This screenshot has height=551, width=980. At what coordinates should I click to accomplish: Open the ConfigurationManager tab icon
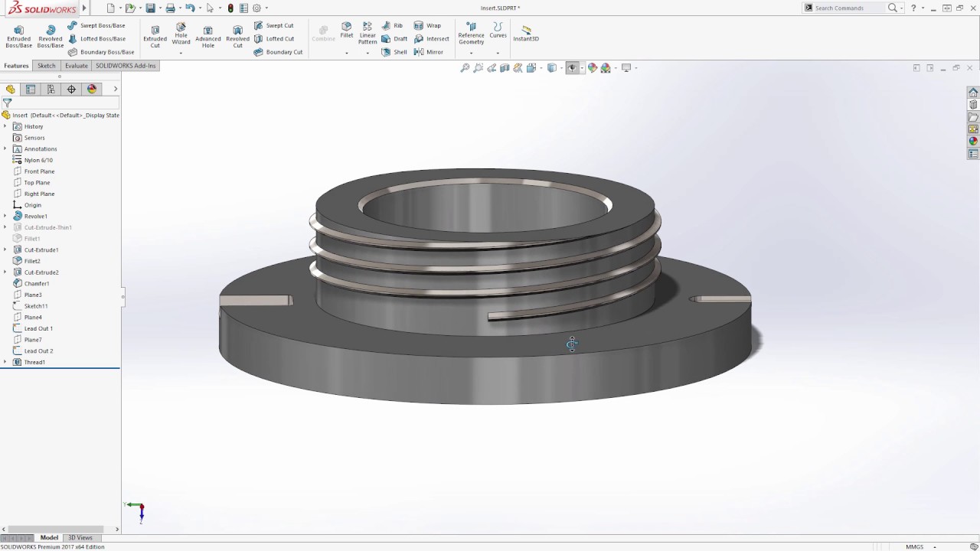51,90
